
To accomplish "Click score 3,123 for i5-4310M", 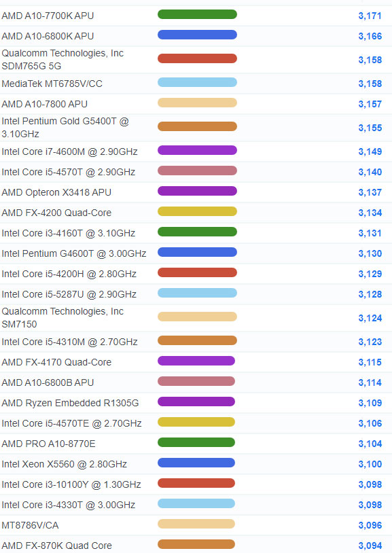I will (x=370, y=342).
